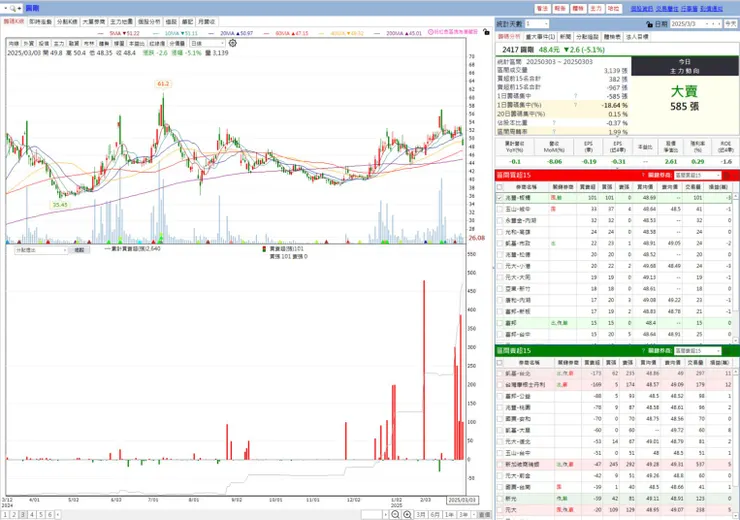Click the 5MA legend line swatch

[x=101, y=34]
